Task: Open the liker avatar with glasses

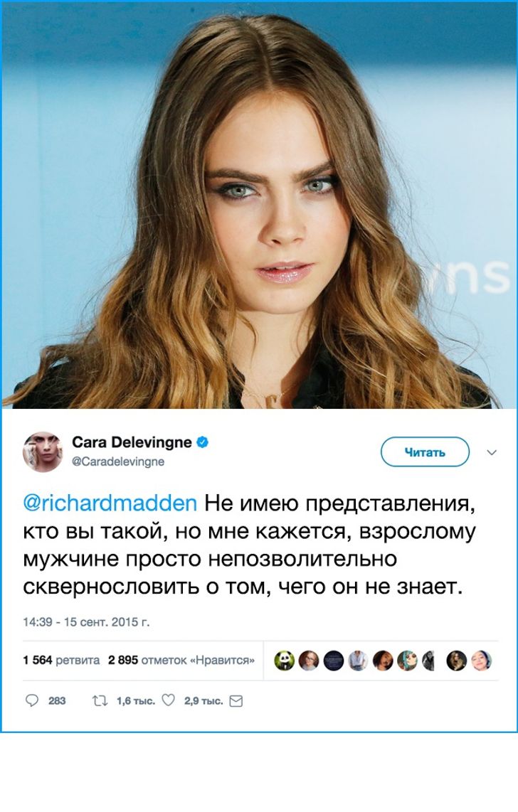Action: (309, 661)
